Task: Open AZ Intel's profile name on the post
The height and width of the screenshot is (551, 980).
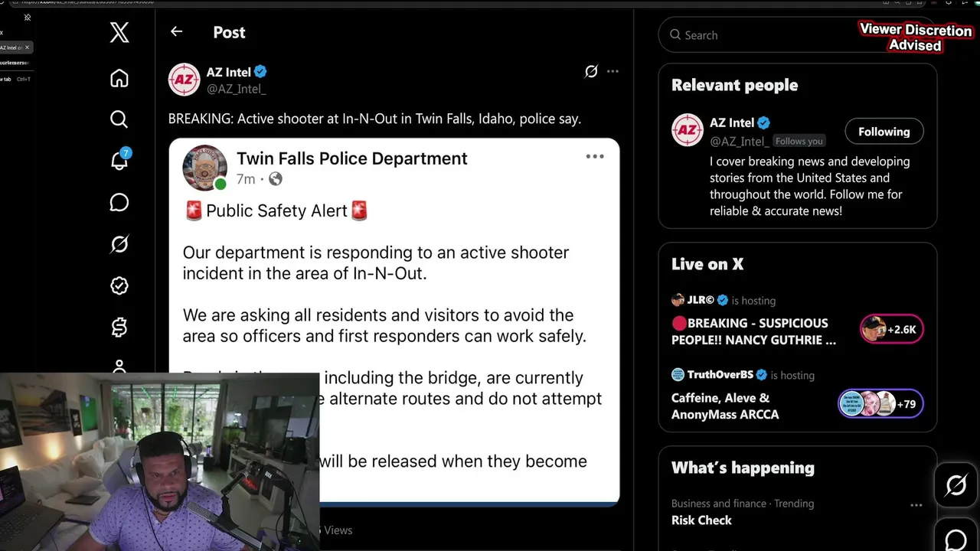Action: pos(228,72)
